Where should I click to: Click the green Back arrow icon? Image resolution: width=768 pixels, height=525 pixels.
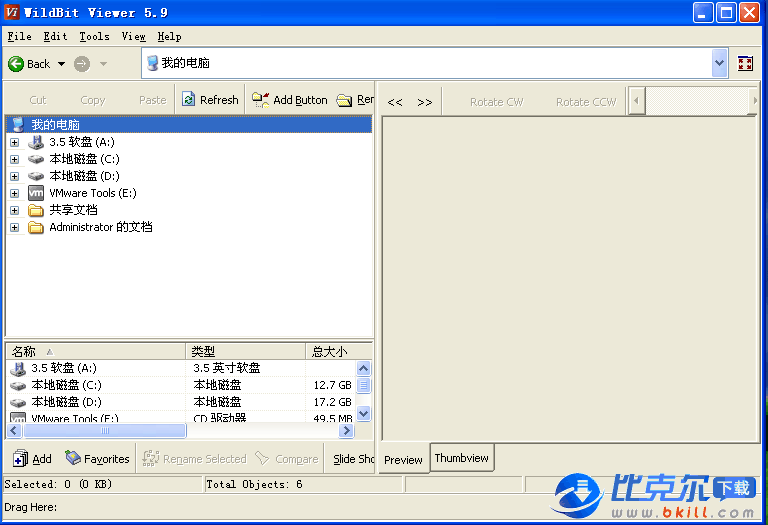[16, 64]
